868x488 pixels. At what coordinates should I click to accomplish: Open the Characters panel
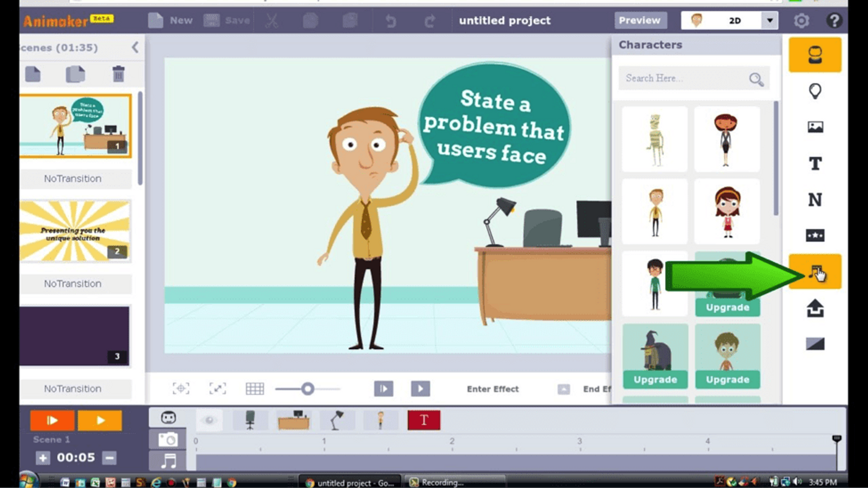(815, 55)
